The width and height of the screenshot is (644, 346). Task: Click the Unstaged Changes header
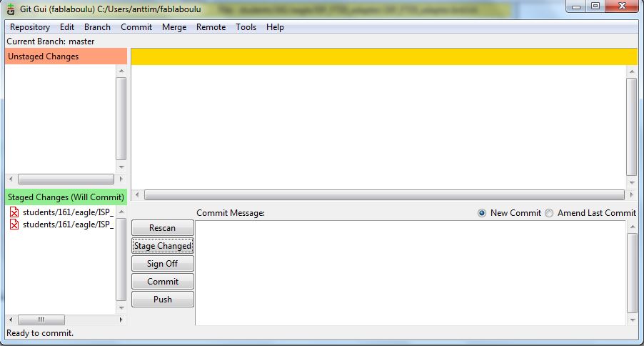pos(66,56)
